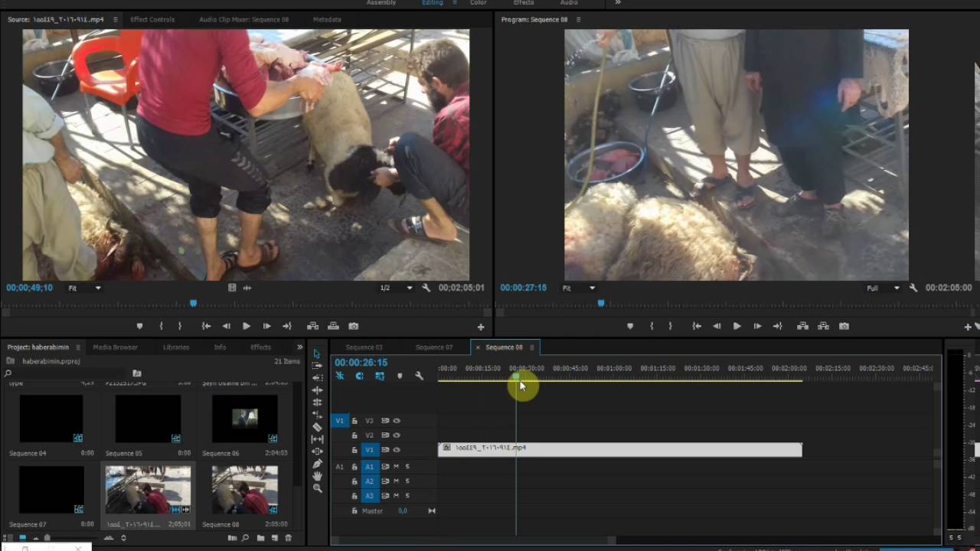Open Source playback resolution 1/2 dropdown
The height and width of the screenshot is (551, 980).
(397, 288)
